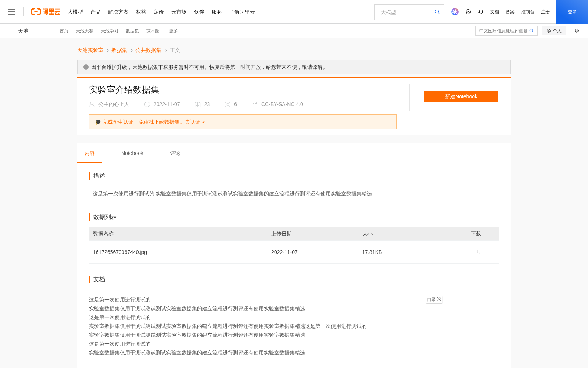Image resolution: width=588 pixels, height=368 pixels.
Task: Open the 定价 menu item
Action: tap(159, 12)
